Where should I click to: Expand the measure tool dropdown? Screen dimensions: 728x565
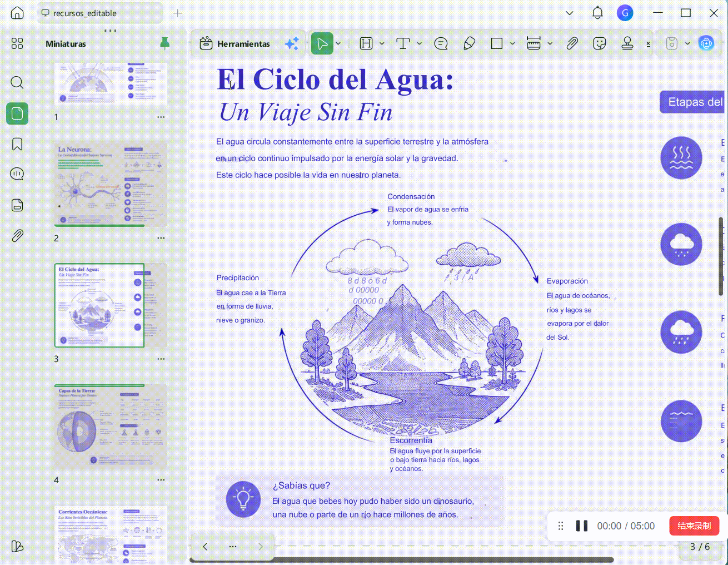point(550,43)
